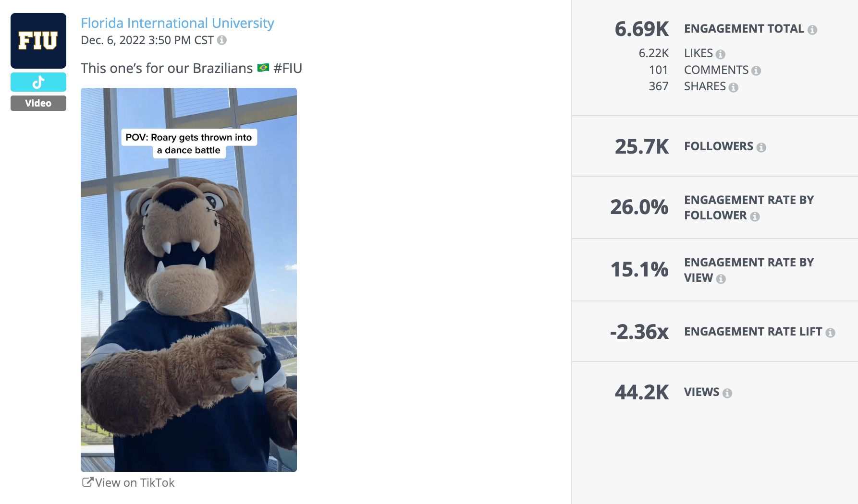The height and width of the screenshot is (504, 858).
Task: Open the Florida International University profile link
Action: 177,23
